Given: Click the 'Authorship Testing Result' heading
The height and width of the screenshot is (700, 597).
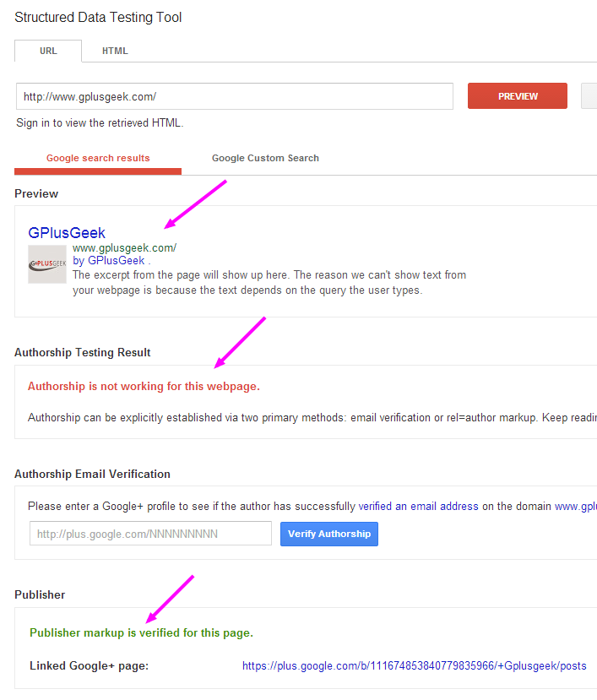Looking at the screenshot, I should [82, 352].
